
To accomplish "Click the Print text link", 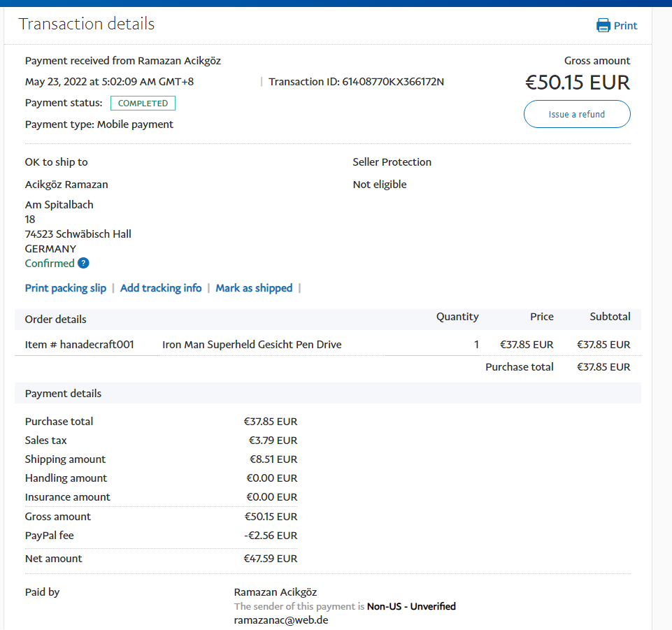I will point(625,26).
